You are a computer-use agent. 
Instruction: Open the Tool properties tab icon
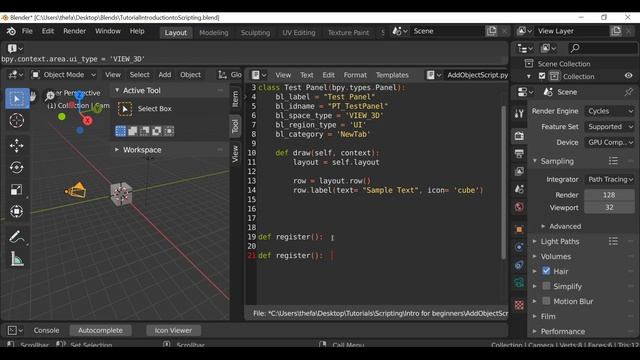(519, 113)
